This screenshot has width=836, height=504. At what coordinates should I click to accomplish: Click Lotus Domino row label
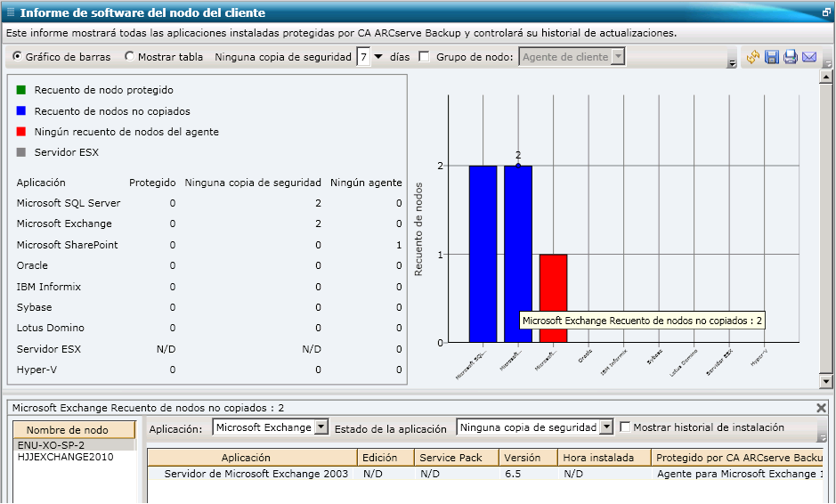click(x=50, y=328)
